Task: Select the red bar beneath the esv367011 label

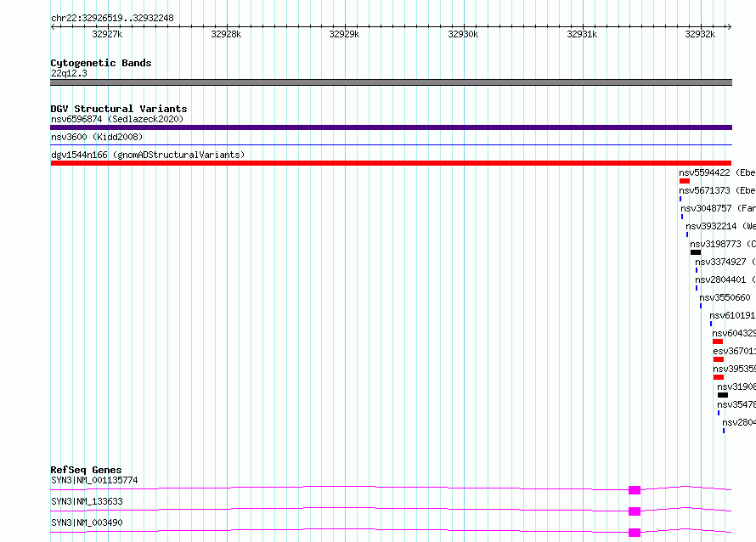Action: [719, 359]
